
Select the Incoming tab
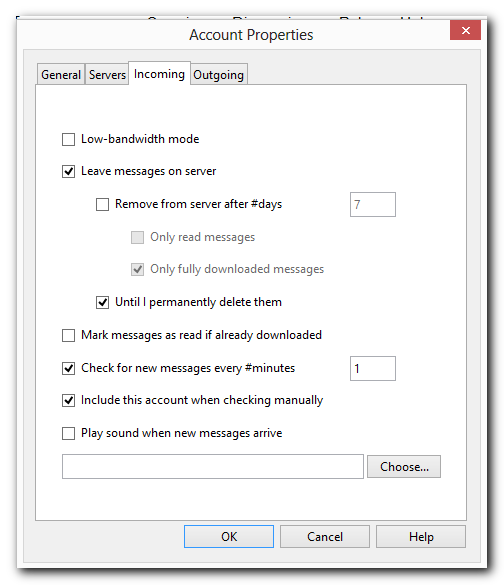(x=159, y=73)
